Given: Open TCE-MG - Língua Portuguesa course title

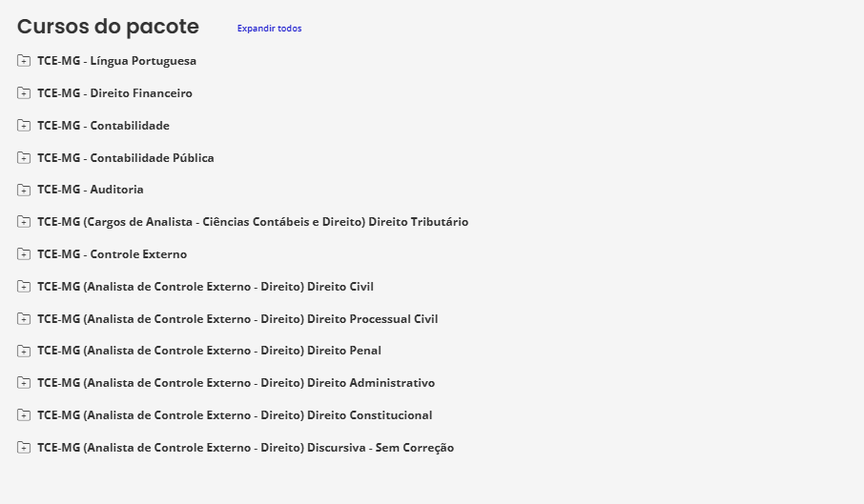Looking at the screenshot, I should point(116,61).
